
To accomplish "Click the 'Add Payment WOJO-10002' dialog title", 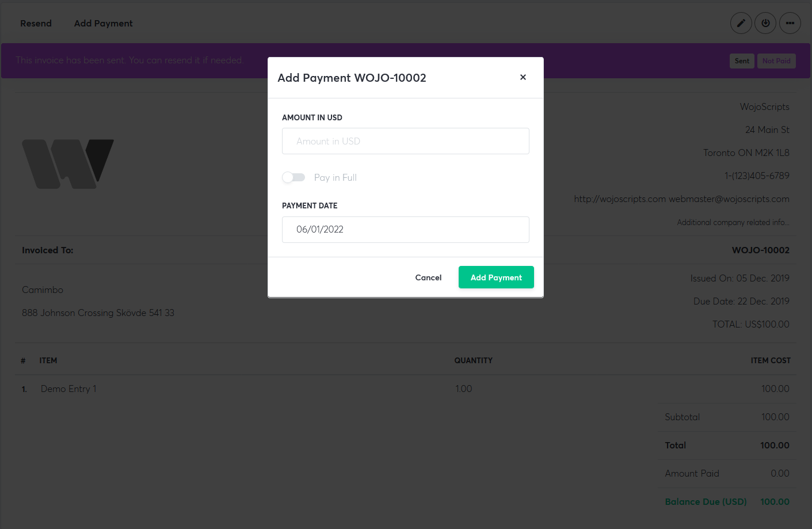I will pos(352,78).
